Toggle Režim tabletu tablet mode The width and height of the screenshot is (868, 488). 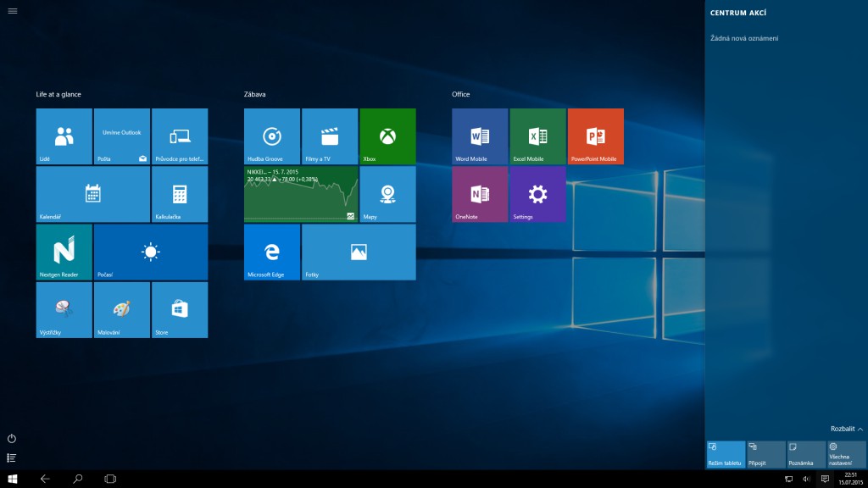[726, 455]
